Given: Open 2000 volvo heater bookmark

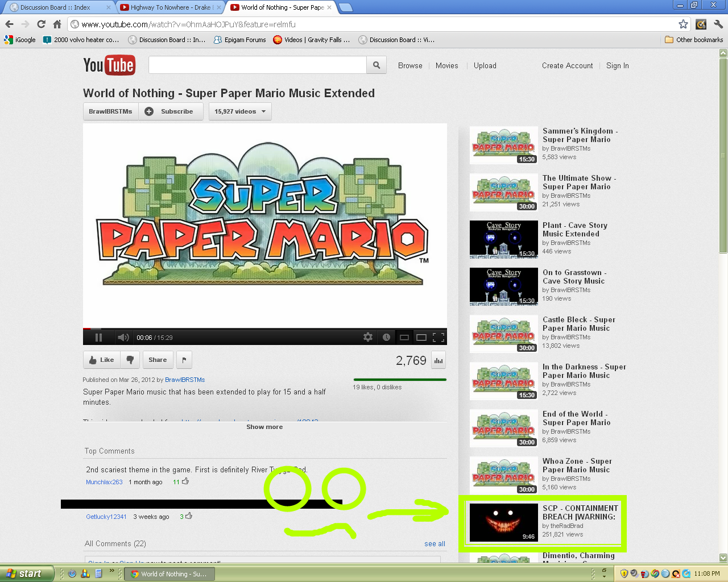Looking at the screenshot, I should click(x=81, y=40).
